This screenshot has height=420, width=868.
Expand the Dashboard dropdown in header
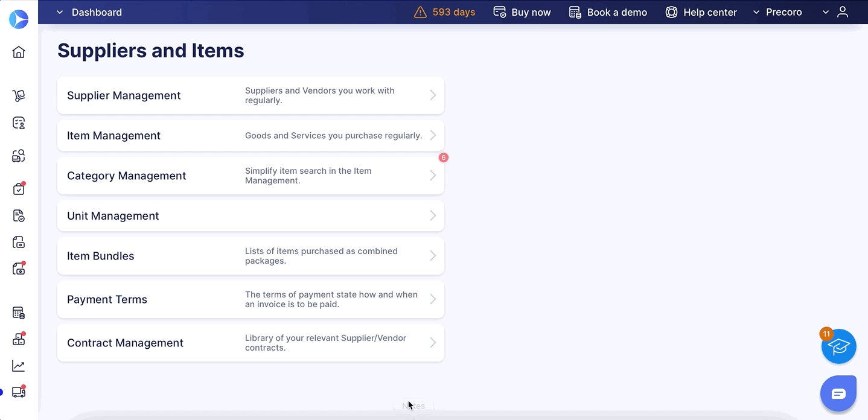pyautogui.click(x=89, y=12)
